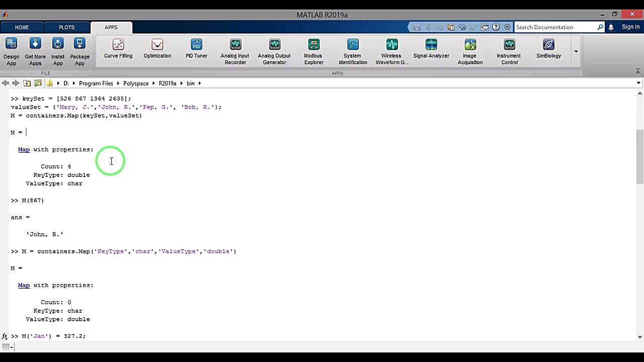This screenshot has width=644, height=362.
Task: Redo the last undone action
Action: tap(473, 27)
